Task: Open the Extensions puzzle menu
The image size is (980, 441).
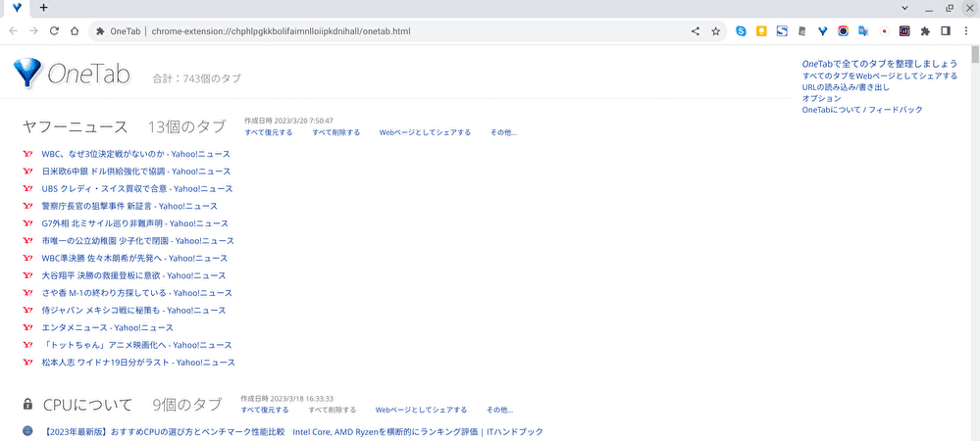Action: click(926, 31)
